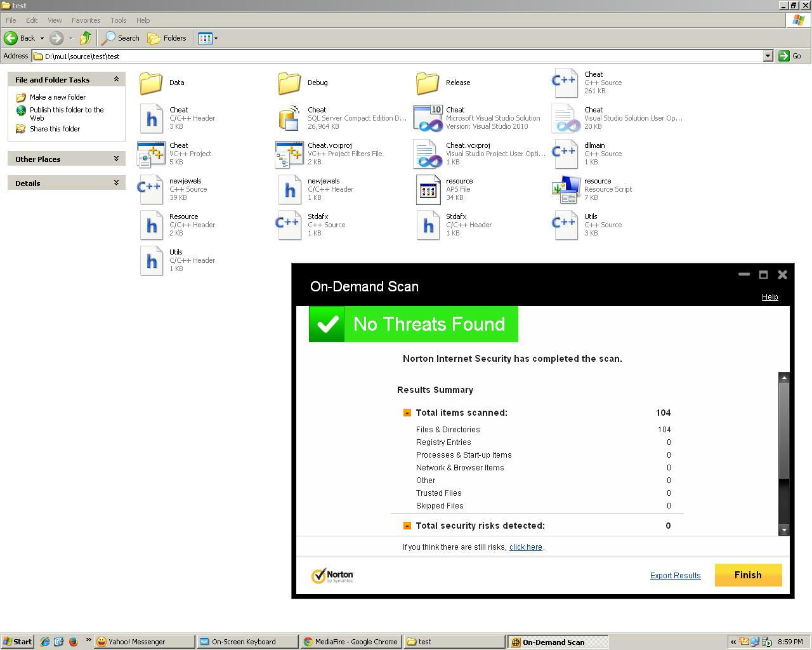
Task: Switch to On-Screen Keyboard taskbar item
Action: (247, 642)
